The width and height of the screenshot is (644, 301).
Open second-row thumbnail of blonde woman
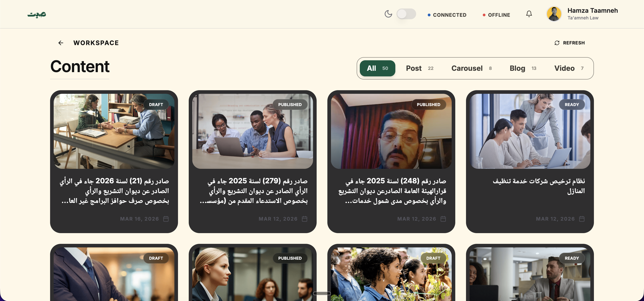click(252, 274)
